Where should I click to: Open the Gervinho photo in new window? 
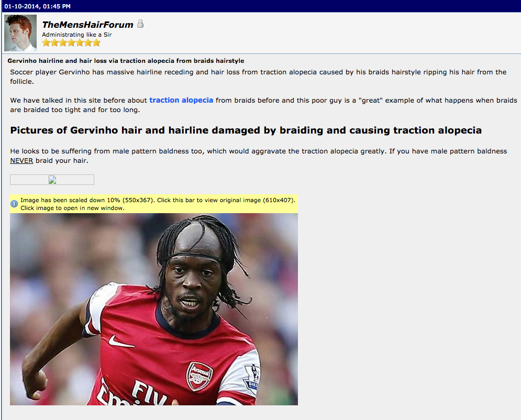(154, 309)
